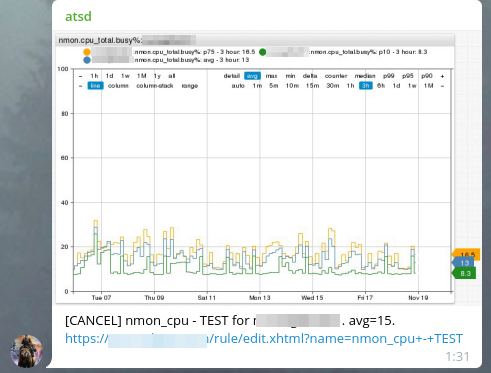Set aggregation period to 15m
The image size is (491, 373).
(x=312, y=86)
